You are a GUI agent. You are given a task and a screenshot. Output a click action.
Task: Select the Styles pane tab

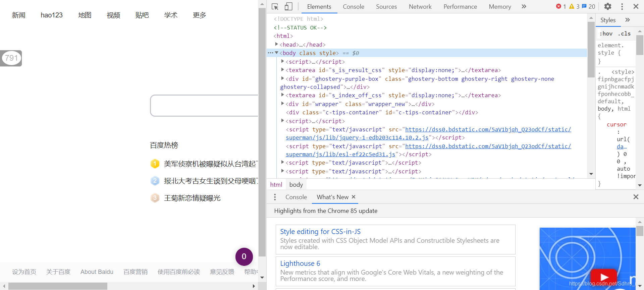click(x=608, y=20)
